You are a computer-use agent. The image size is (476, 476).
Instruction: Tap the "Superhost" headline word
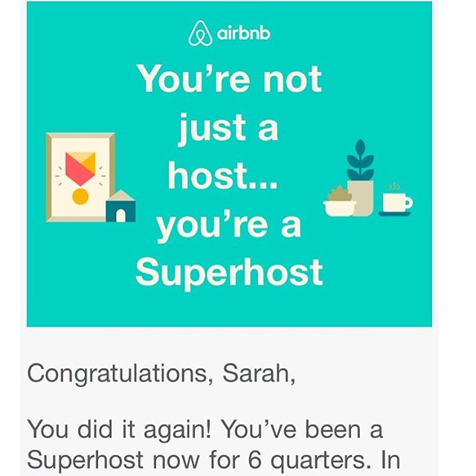coord(229,273)
